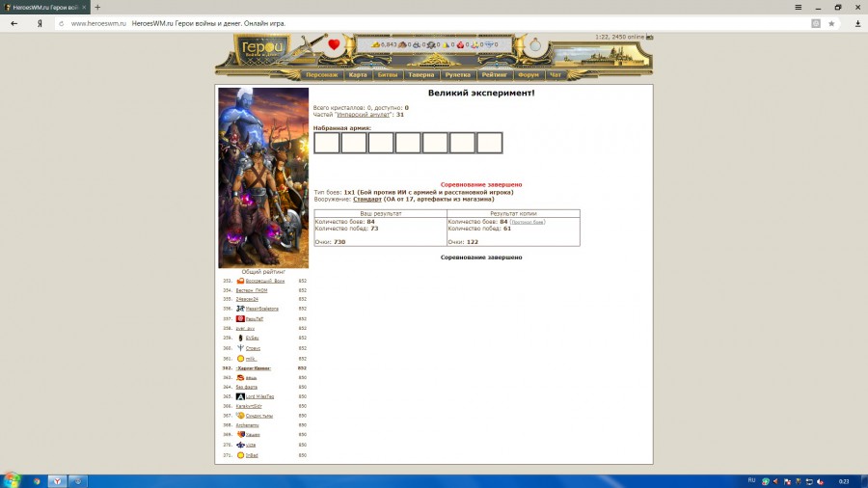Click the browser back arrow
This screenshot has width=868, height=488.
[14, 23]
